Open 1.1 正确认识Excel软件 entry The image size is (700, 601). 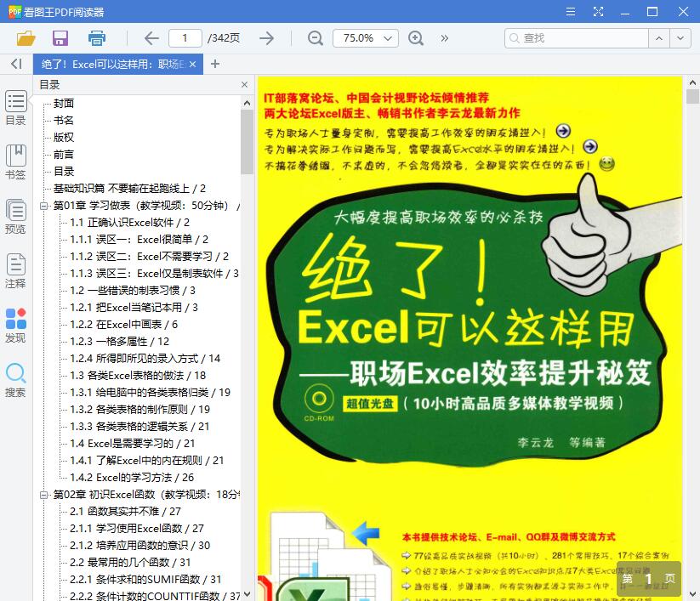129,223
